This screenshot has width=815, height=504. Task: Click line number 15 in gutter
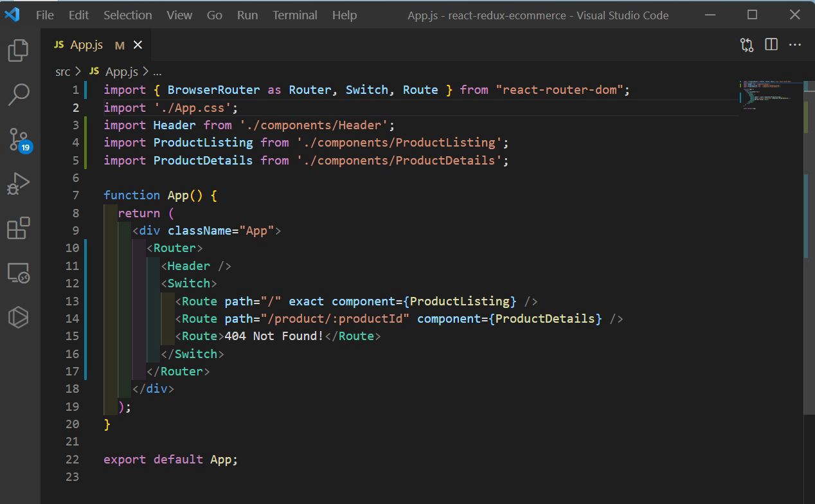coord(72,336)
